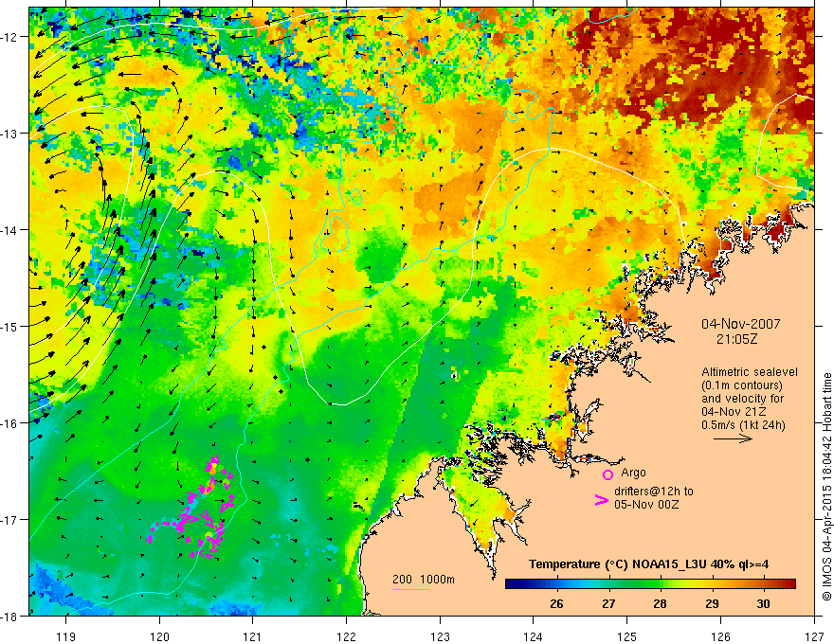834x644 pixels.
Task: Click the colorbar value 27
Action: pos(608,603)
